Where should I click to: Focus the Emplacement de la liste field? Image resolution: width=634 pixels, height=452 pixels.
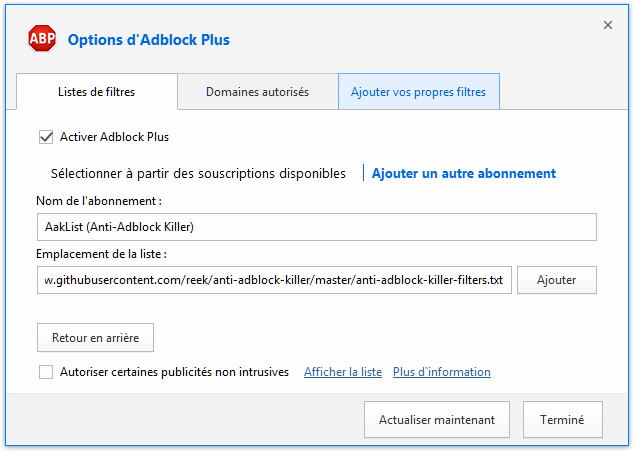pyautogui.click(x=274, y=280)
